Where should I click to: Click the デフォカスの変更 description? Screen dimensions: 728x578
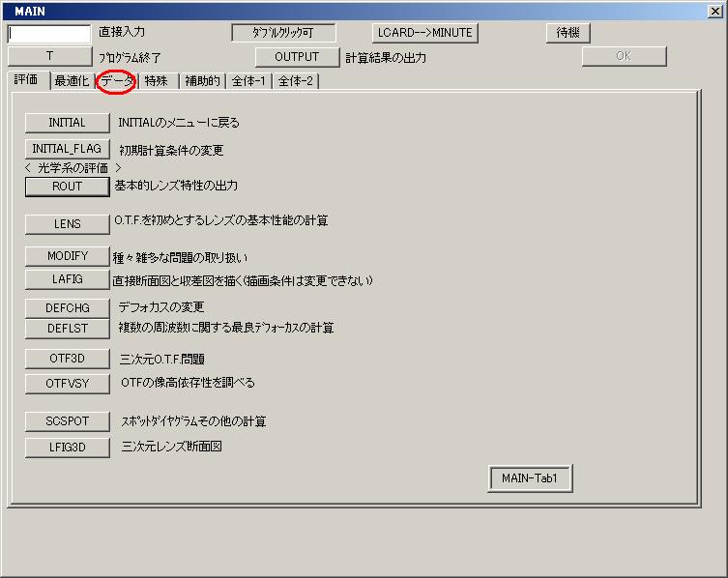click(x=161, y=307)
